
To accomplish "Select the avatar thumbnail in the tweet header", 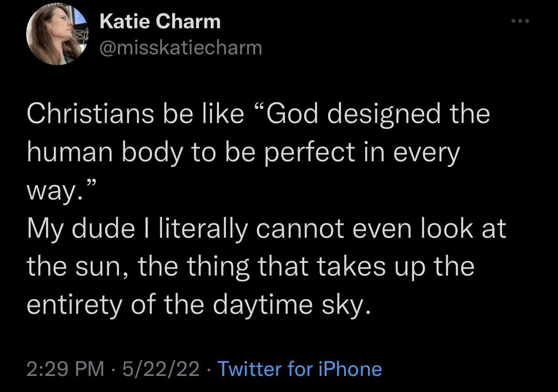I will click(56, 35).
